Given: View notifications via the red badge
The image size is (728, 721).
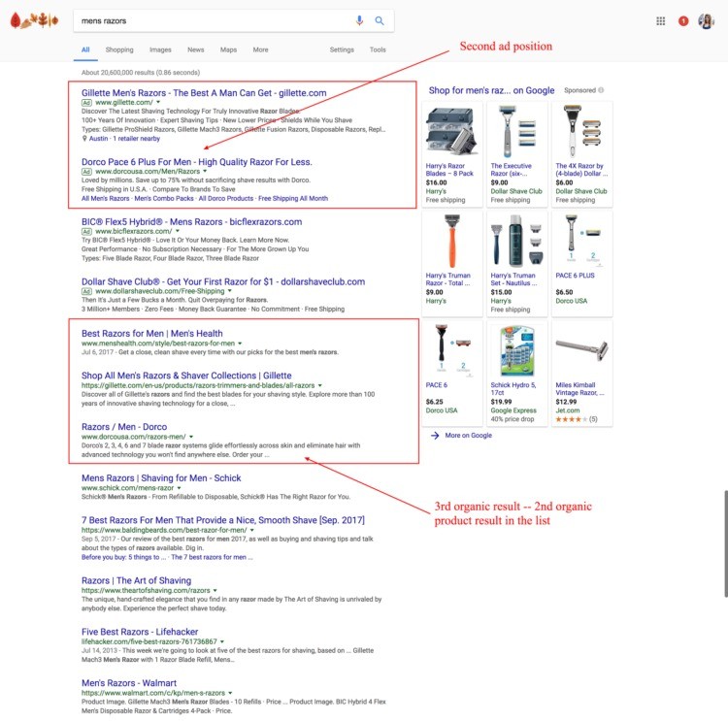Looking at the screenshot, I should [x=683, y=20].
